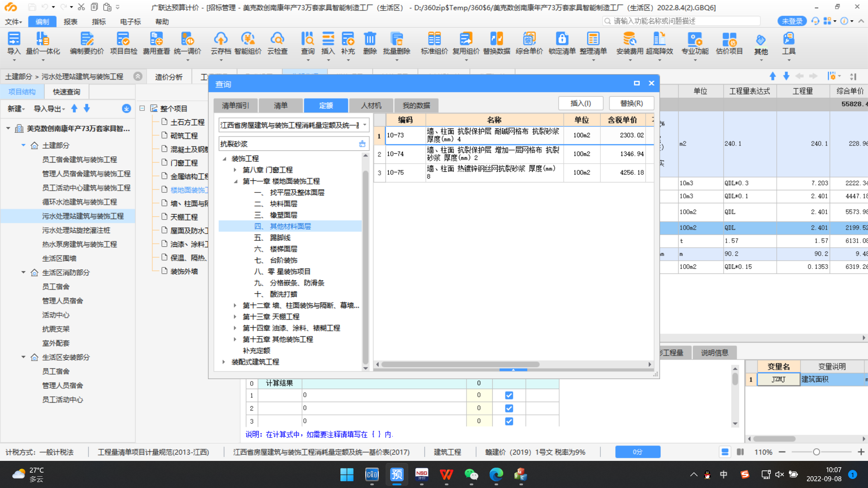Click the 导入 import toolbar icon
Viewport: 868px width, 488px height.
tap(14, 44)
